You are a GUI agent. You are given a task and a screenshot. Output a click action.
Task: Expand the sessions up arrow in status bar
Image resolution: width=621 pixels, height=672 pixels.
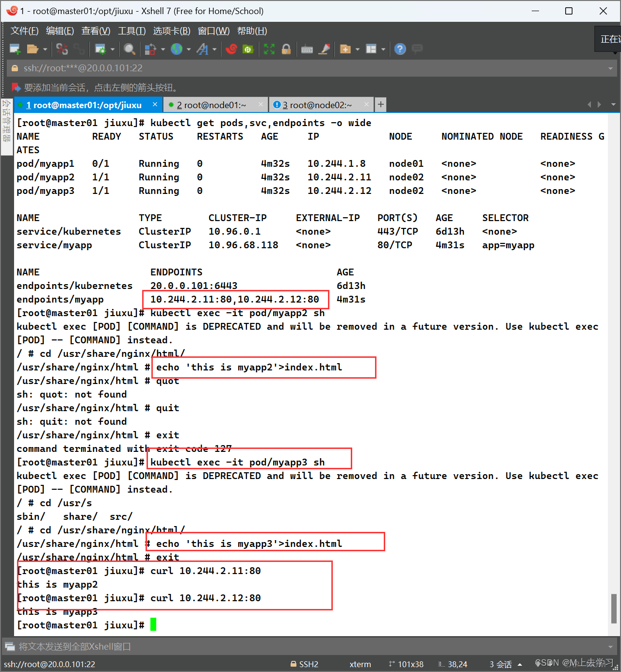[520, 664]
